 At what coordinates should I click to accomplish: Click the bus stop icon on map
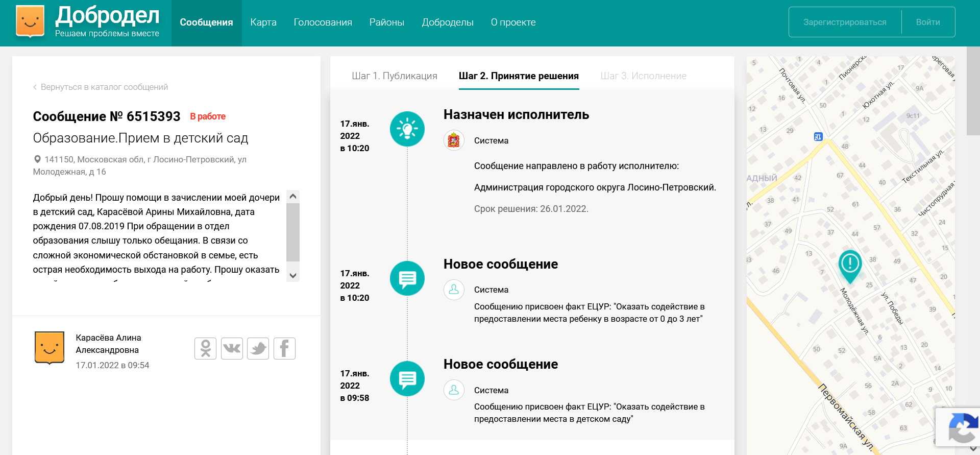pyautogui.click(x=818, y=136)
